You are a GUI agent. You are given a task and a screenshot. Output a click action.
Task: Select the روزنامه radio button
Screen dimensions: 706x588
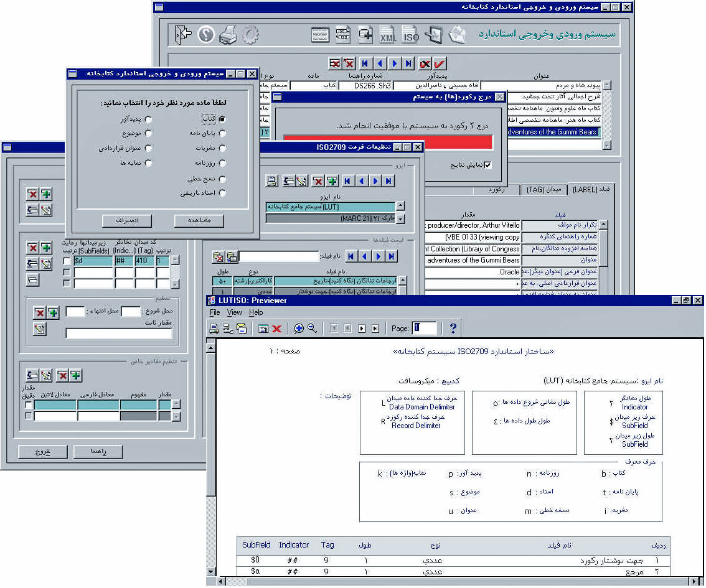point(222,163)
